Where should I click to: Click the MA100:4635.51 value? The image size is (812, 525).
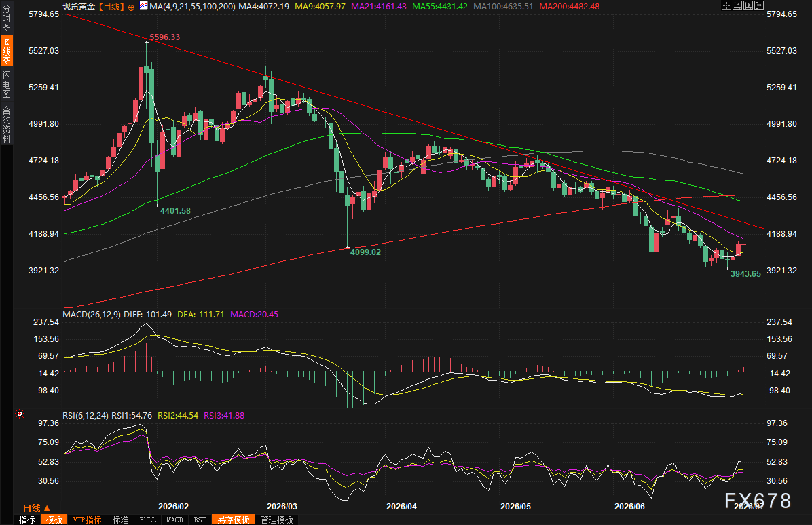503,7
